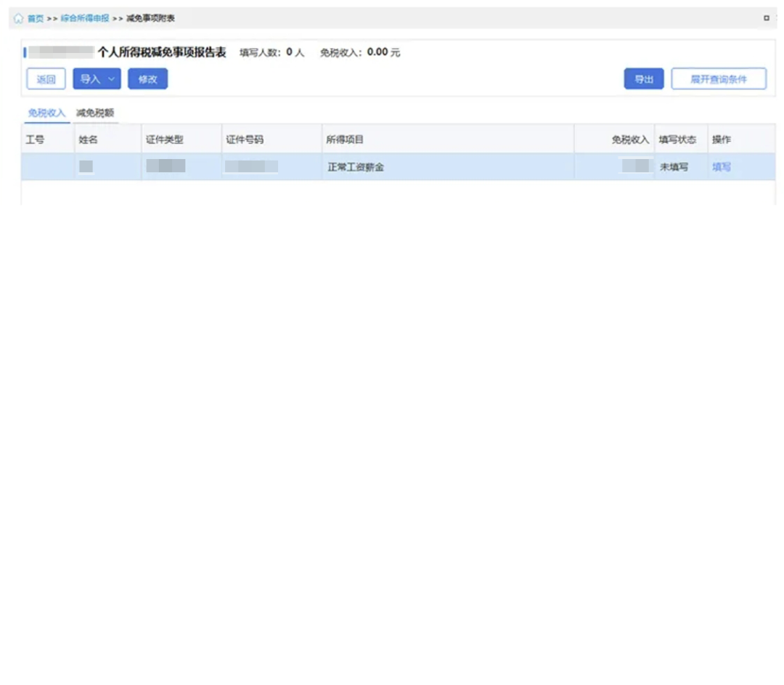Click the 证件号码 column header
This screenshot has width=784, height=685.
pyautogui.click(x=245, y=139)
